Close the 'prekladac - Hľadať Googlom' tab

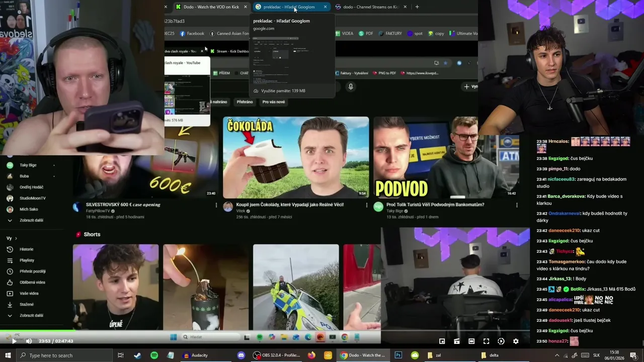click(x=325, y=7)
